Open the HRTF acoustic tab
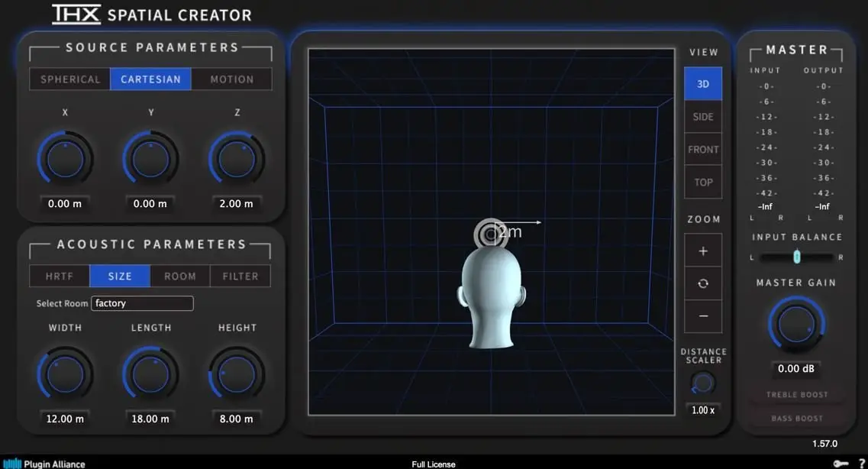 [x=60, y=276]
